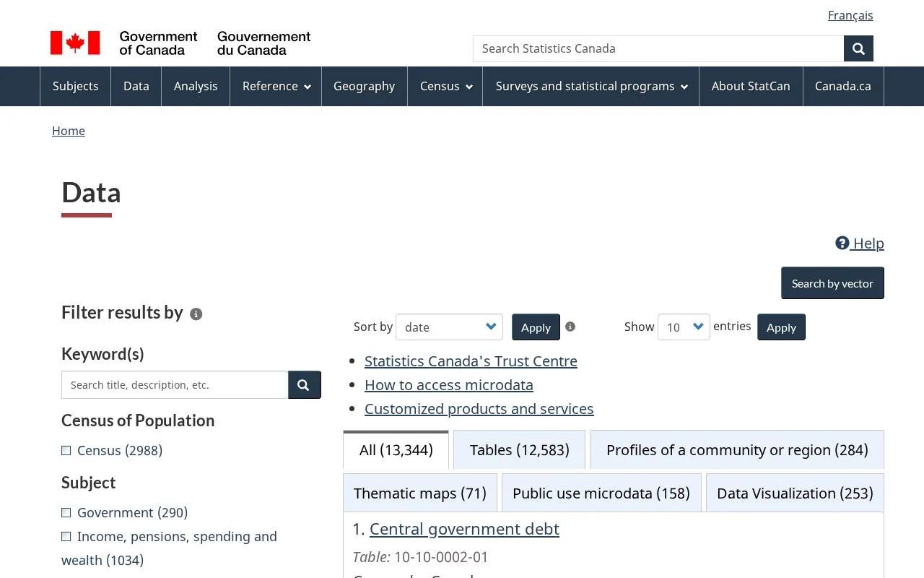Open Geography in the navigation bar
Screen dimensions: 924x578
365,86
